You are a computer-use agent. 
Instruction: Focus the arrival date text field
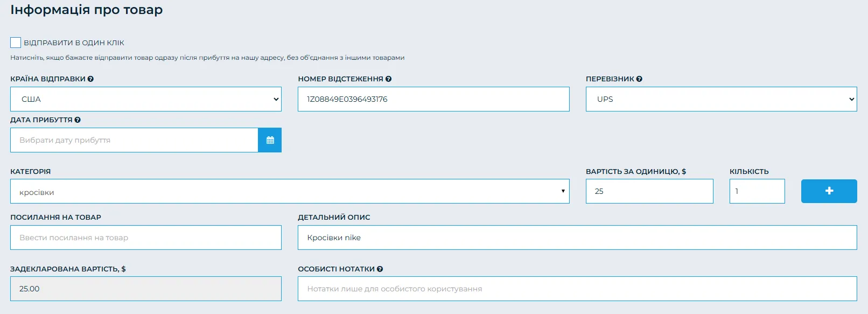[x=134, y=140]
